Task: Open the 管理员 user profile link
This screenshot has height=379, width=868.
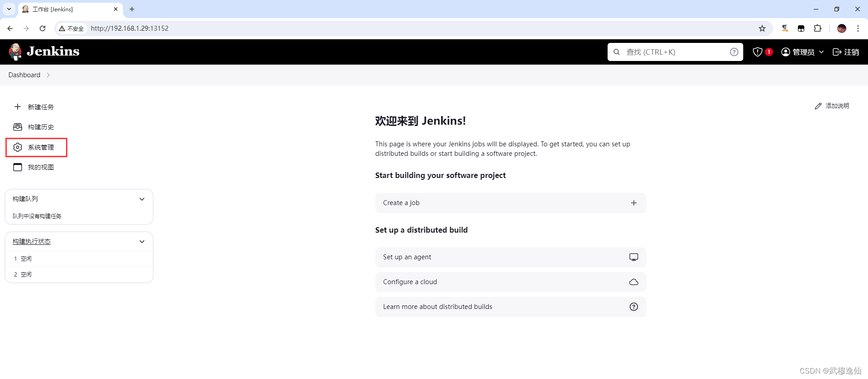Action: (798, 52)
